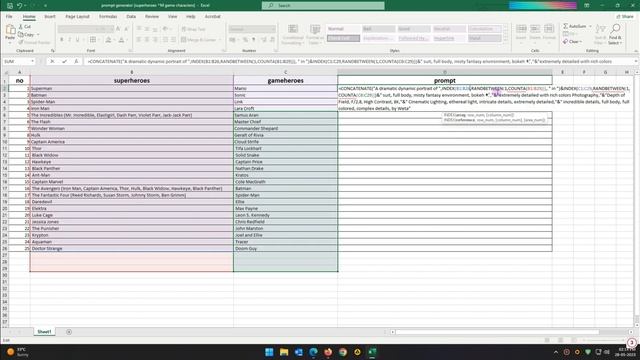Click the Excel icon in taskbar
The height and width of the screenshot is (360, 640).
coord(372,352)
